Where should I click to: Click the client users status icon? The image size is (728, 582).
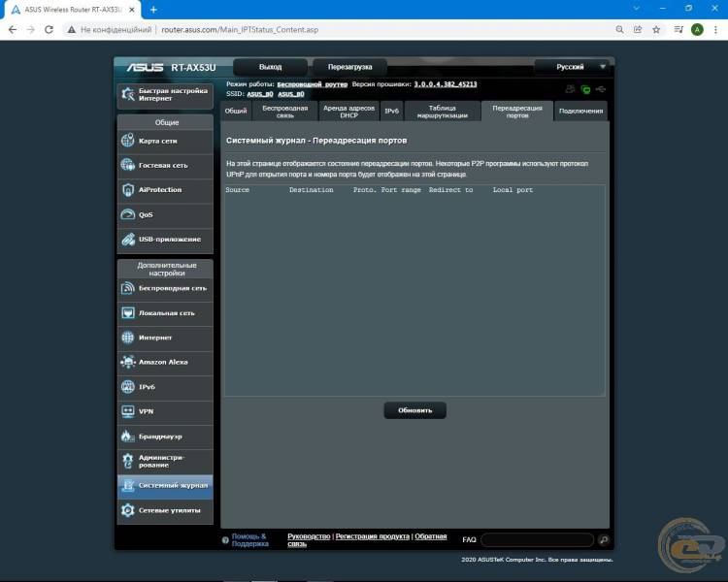click(x=571, y=88)
